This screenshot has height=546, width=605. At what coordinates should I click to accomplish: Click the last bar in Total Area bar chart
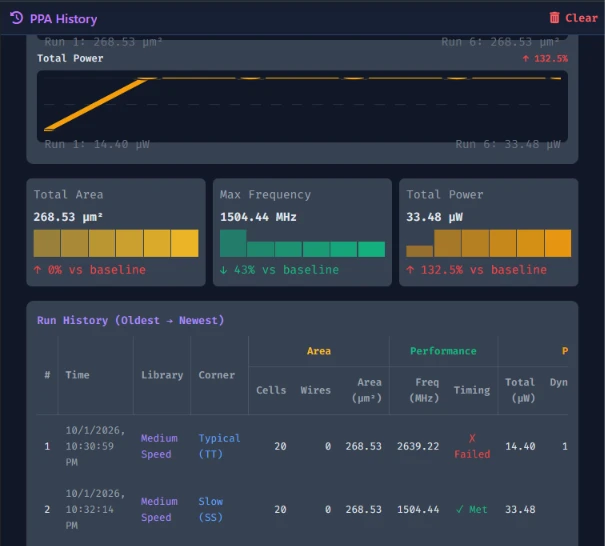point(185,243)
